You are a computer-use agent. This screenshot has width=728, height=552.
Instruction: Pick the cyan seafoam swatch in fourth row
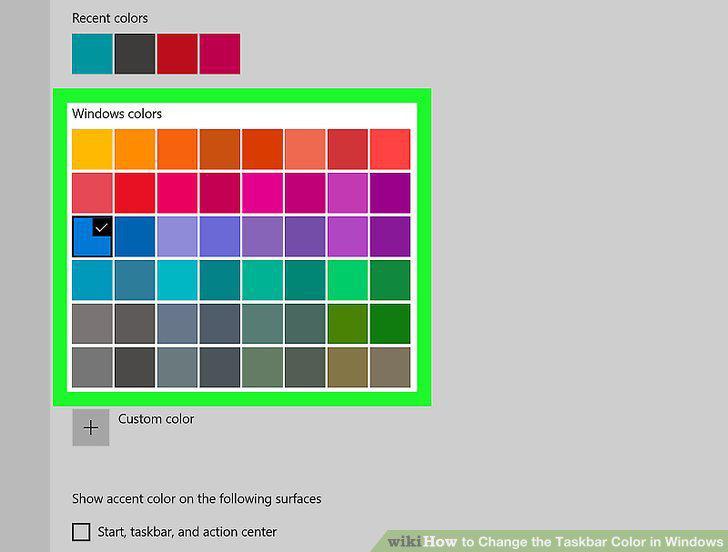pyautogui.click(x=177, y=280)
